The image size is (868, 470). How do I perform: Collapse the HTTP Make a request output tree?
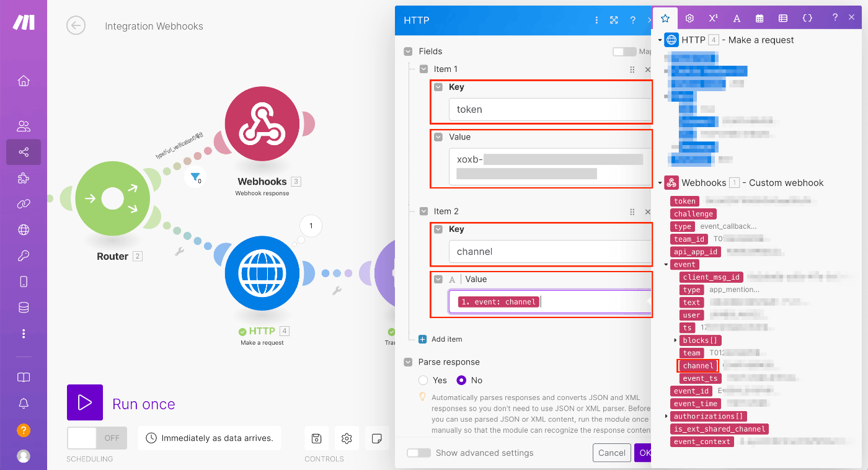click(x=660, y=40)
